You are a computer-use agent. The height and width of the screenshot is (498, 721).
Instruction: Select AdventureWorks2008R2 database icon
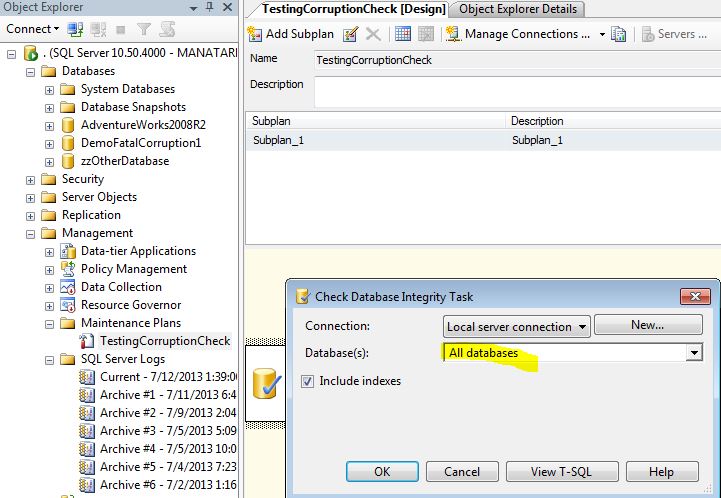tap(68, 125)
